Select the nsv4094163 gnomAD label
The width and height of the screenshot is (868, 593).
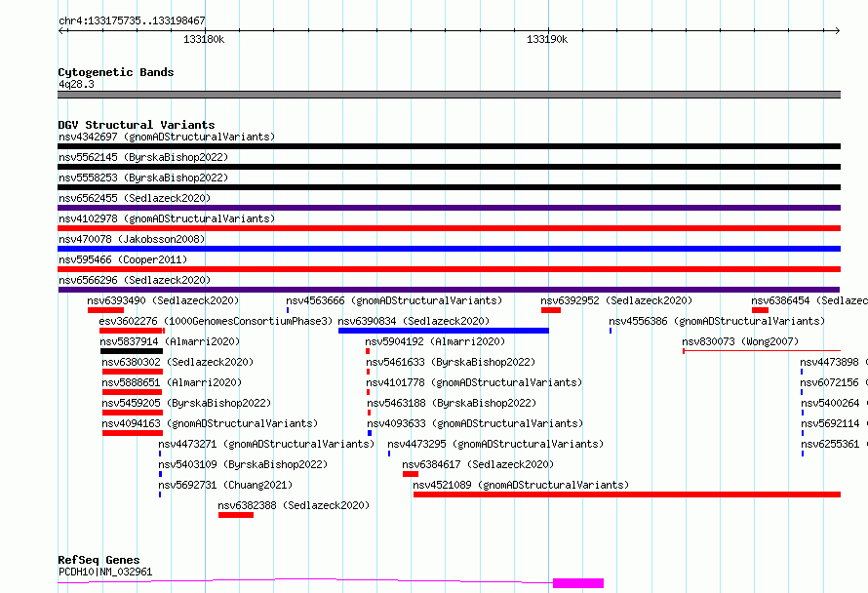pyautogui.click(x=210, y=423)
